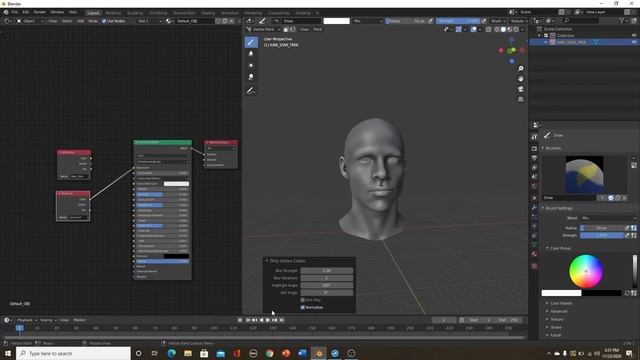Open the View Layer properties tab

point(534,167)
